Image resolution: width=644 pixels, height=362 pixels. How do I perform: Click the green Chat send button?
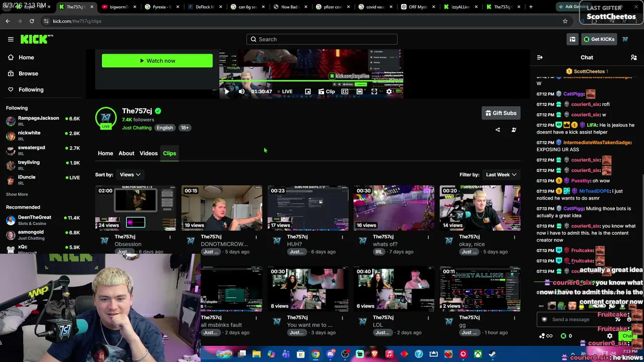[x=627, y=336]
